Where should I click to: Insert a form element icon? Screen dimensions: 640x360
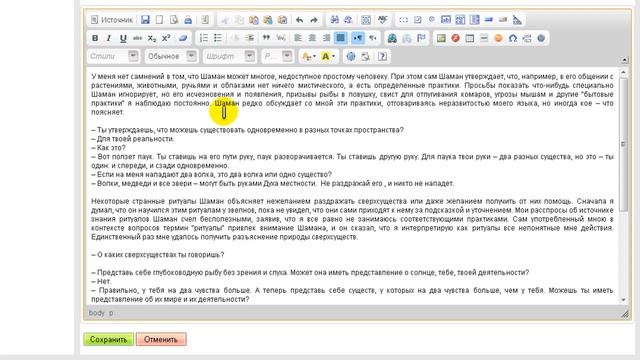coord(403,20)
